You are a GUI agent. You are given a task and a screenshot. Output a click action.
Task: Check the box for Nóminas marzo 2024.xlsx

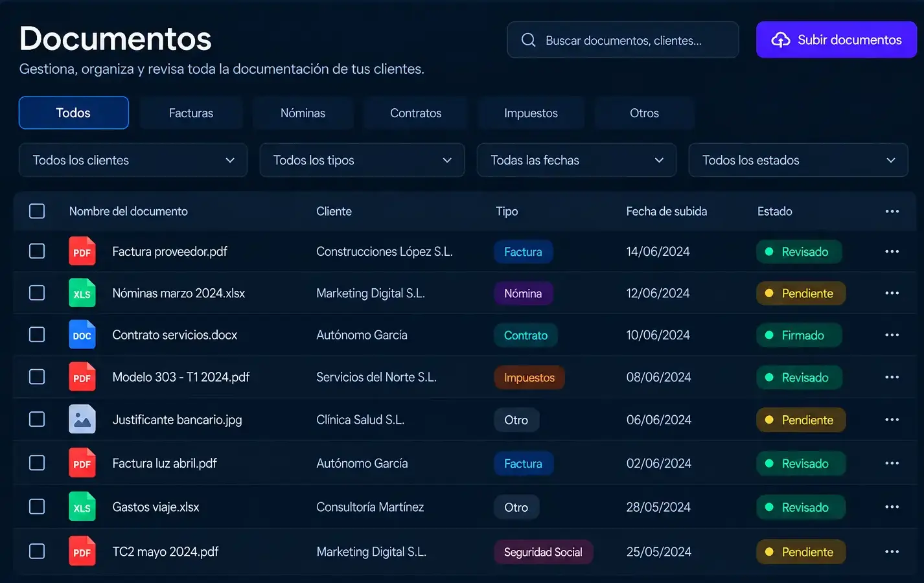point(37,293)
